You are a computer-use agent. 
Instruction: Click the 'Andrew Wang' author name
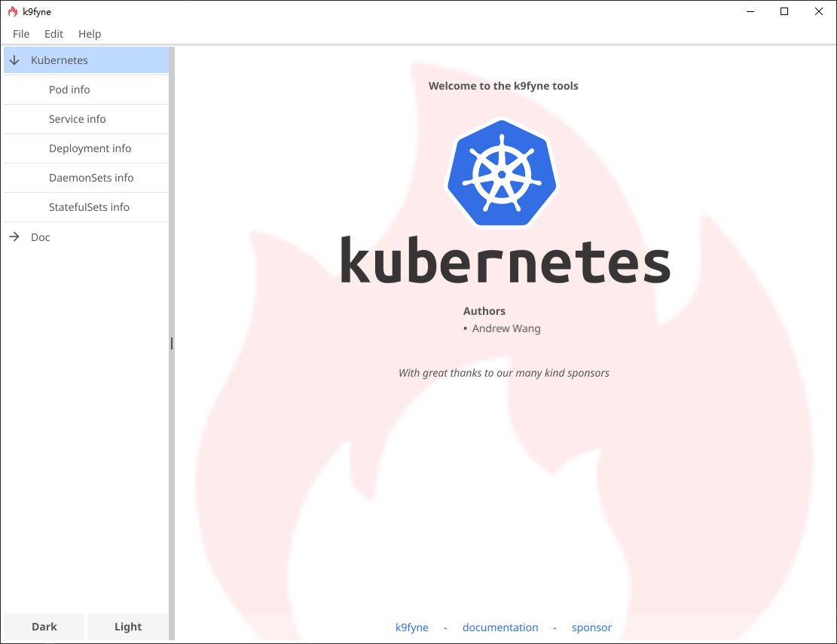[x=506, y=328]
